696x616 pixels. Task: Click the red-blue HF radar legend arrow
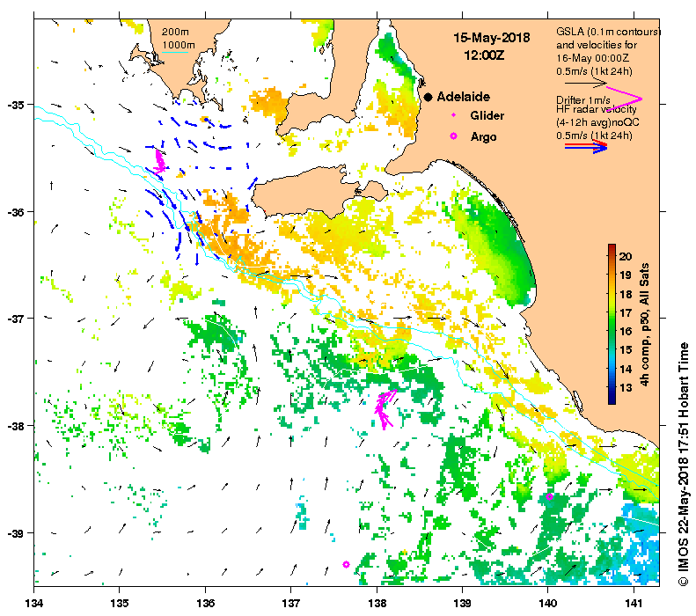pyautogui.click(x=586, y=146)
